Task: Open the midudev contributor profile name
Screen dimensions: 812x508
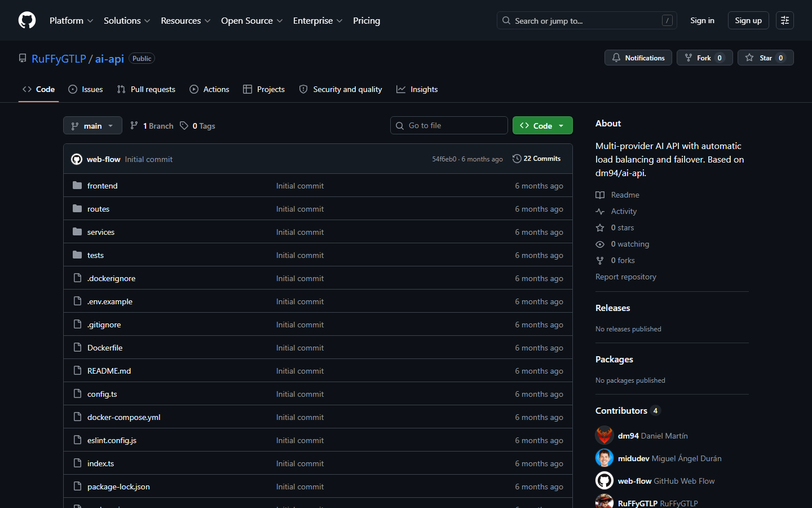Action: coord(634,458)
